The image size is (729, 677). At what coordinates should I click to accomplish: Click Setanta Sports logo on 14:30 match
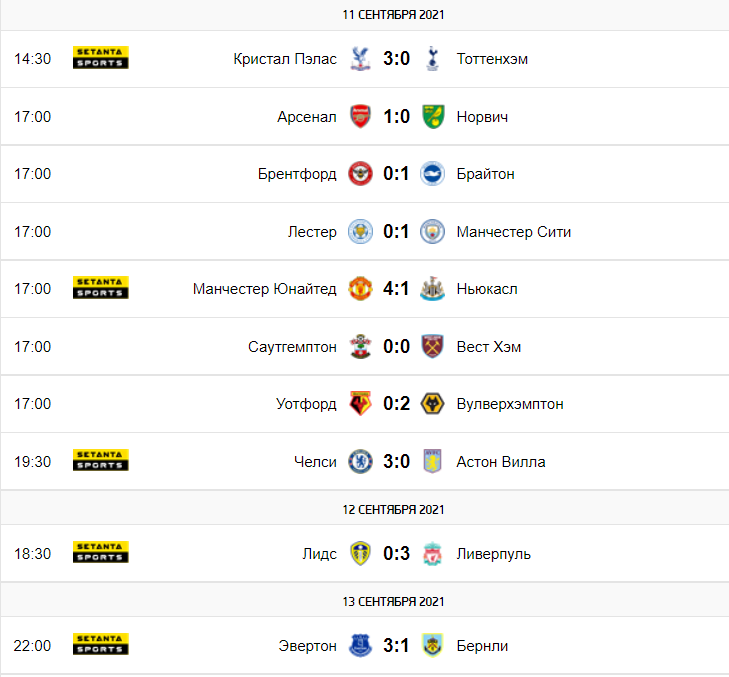coord(100,58)
